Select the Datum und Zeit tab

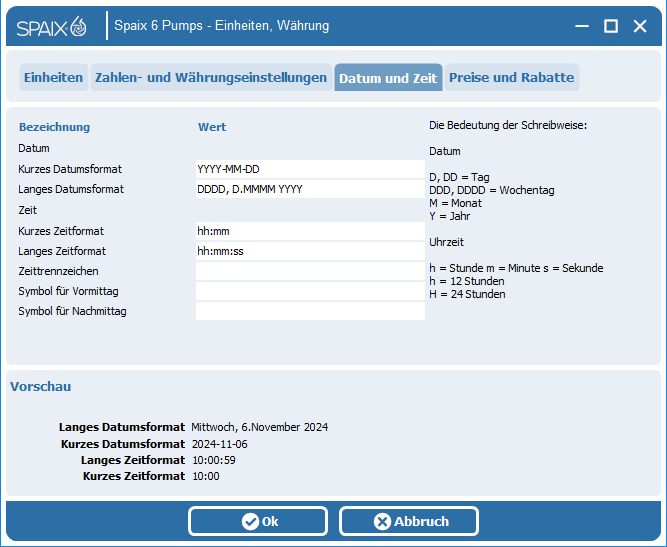pyautogui.click(x=388, y=77)
